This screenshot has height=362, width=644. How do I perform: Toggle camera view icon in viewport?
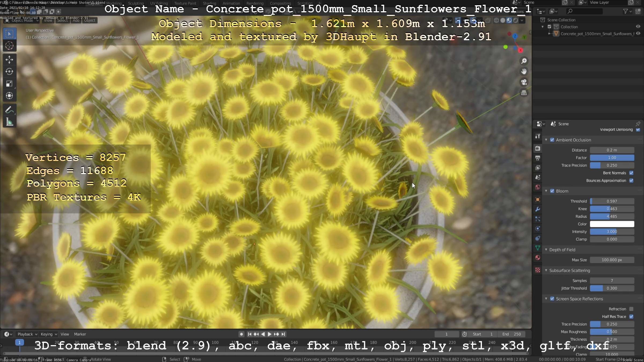point(524,82)
